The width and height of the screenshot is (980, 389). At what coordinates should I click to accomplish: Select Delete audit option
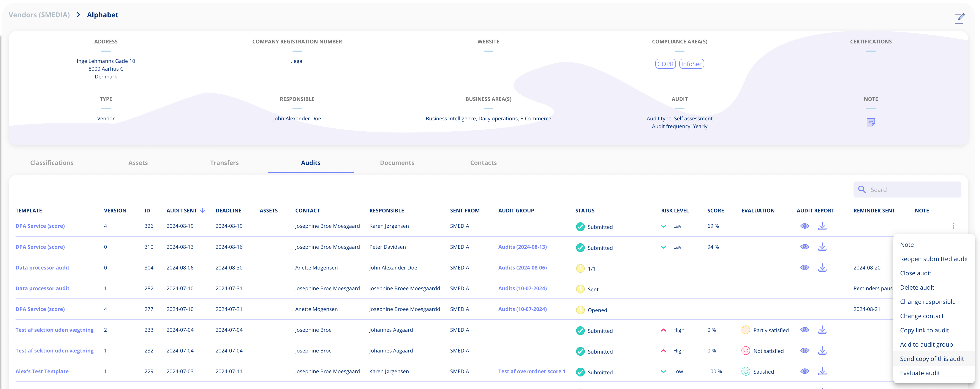click(x=934, y=287)
